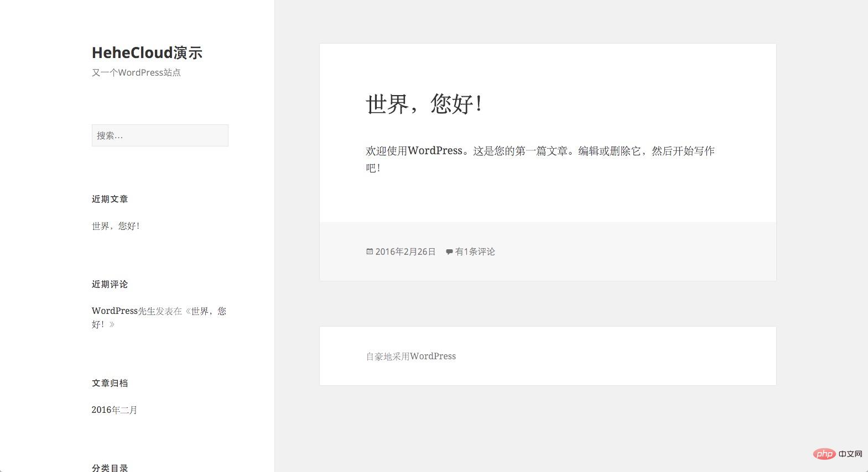Click the 分类目录 widget heading
Screen dimensions: 868x472
coord(110,468)
